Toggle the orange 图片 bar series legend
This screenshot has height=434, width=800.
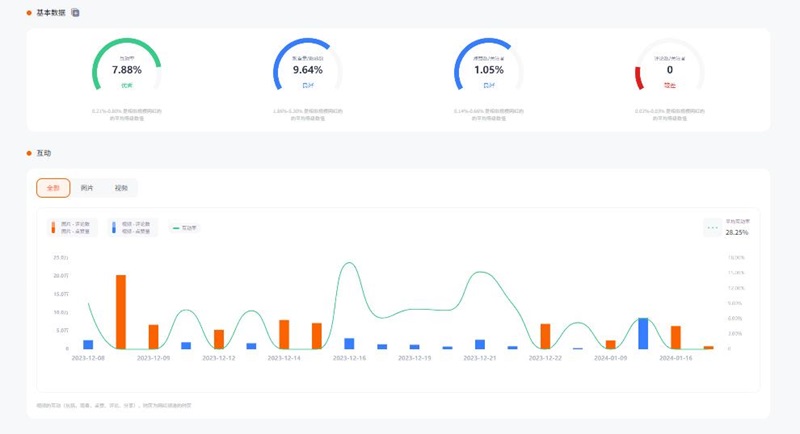coord(72,228)
